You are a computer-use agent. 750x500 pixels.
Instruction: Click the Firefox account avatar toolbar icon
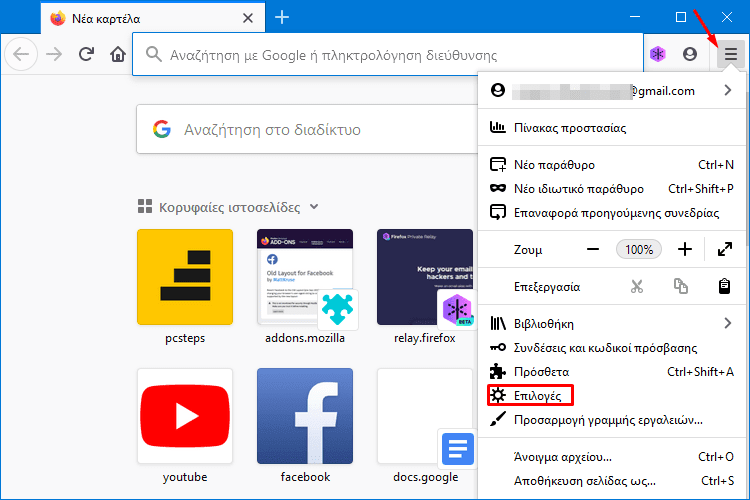click(689, 54)
